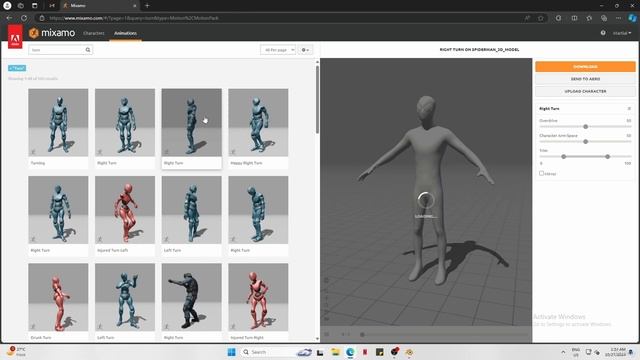Open browser split screen icon

(574, 18)
